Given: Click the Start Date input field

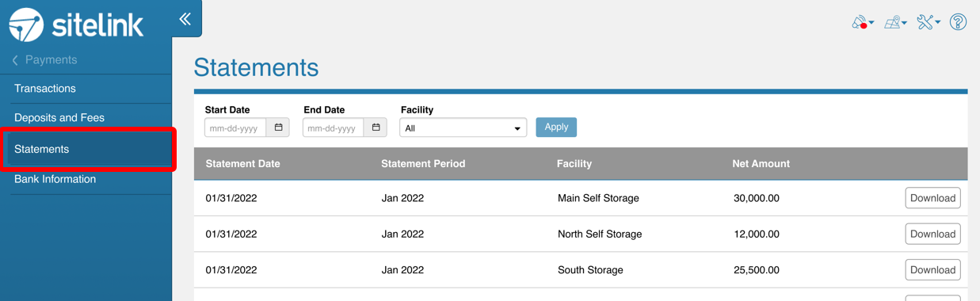Looking at the screenshot, I should [x=236, y=128].
